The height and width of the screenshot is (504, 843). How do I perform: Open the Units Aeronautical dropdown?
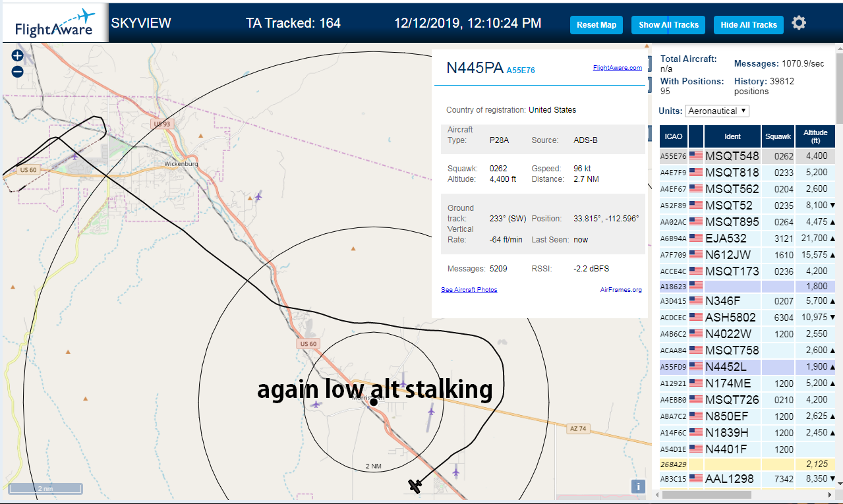717,111
